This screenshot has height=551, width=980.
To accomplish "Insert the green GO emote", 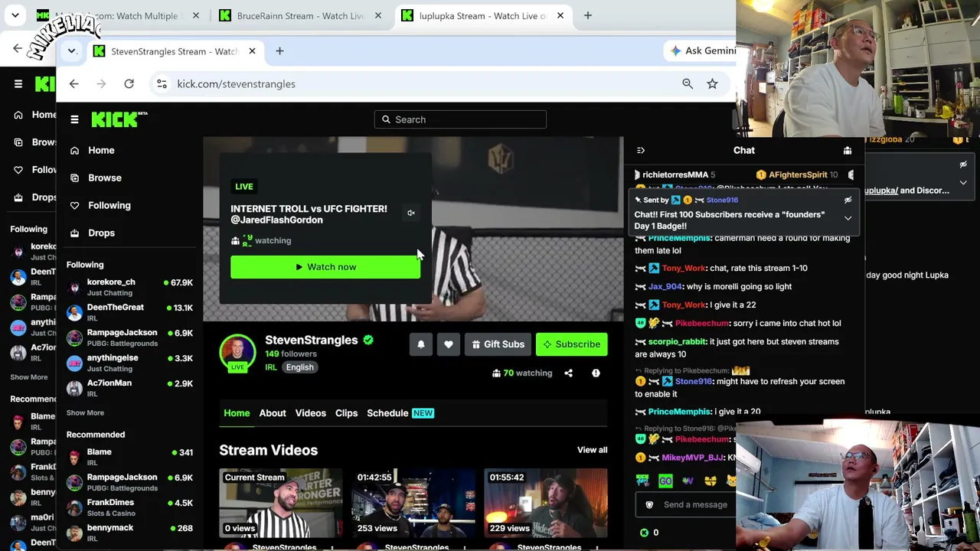I will click(x=665, y=481).
